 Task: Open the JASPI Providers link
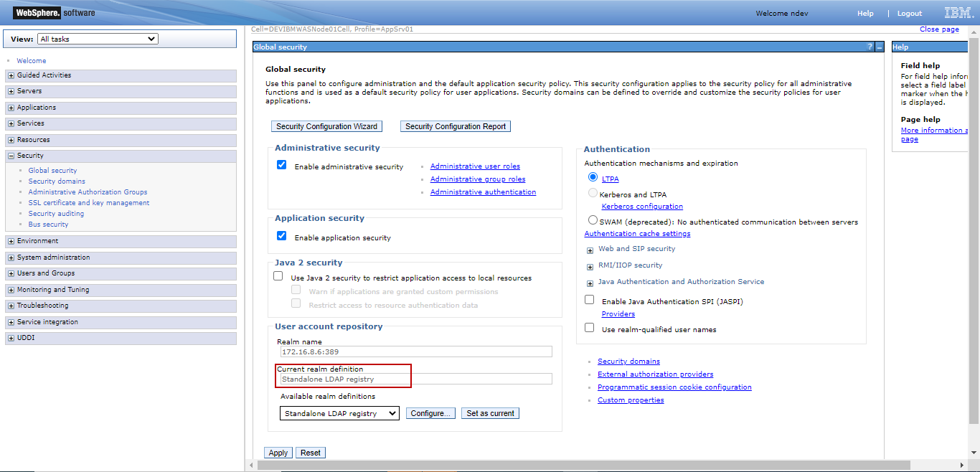tap(618, 314)
